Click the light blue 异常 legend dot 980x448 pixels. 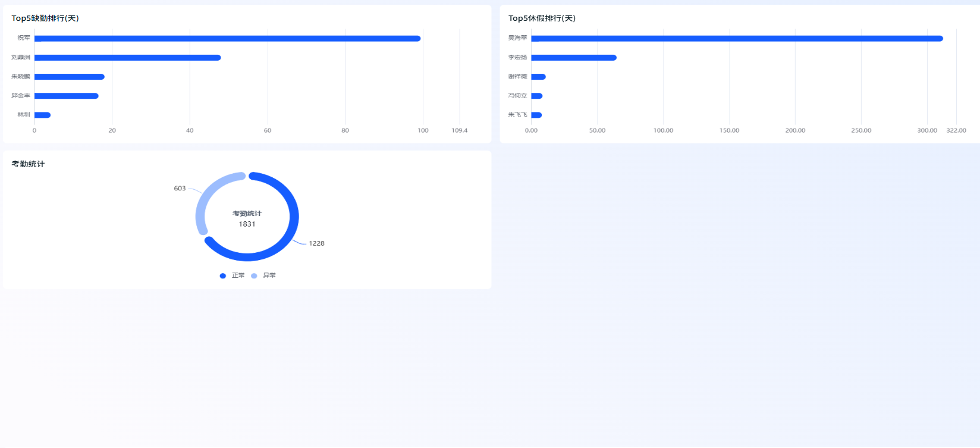254,275
